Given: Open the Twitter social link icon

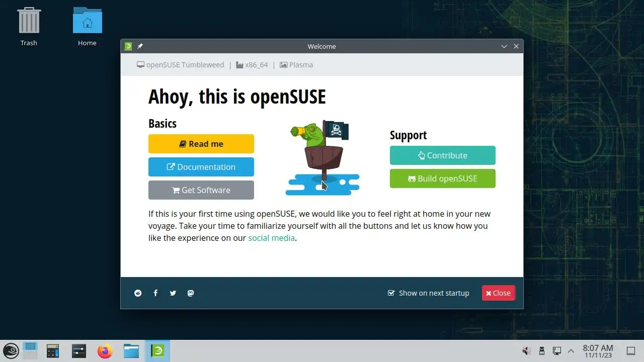Looking at the screenshot, I should pyautogui.click(x=173, y=293).
